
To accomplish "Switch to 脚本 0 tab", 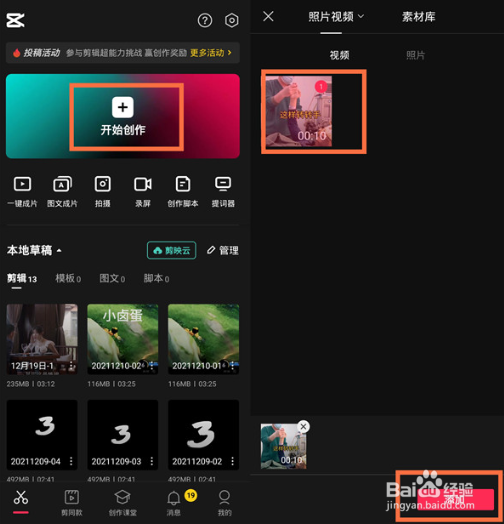I will click(156, 278).
